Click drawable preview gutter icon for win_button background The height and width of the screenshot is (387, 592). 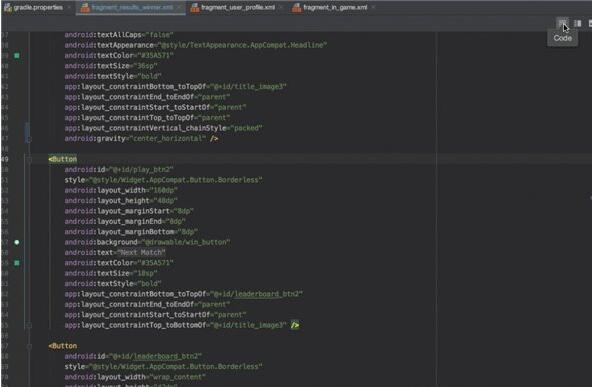pos(17,242)
